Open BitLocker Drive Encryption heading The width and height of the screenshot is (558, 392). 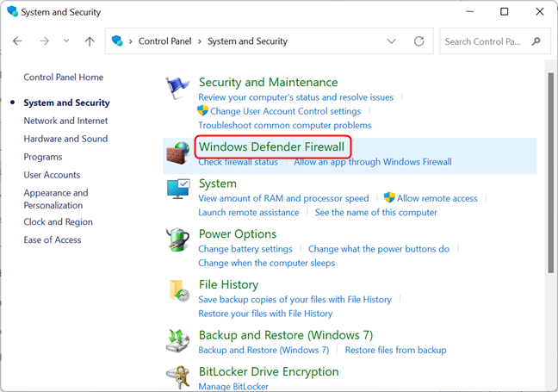(269, 371)
